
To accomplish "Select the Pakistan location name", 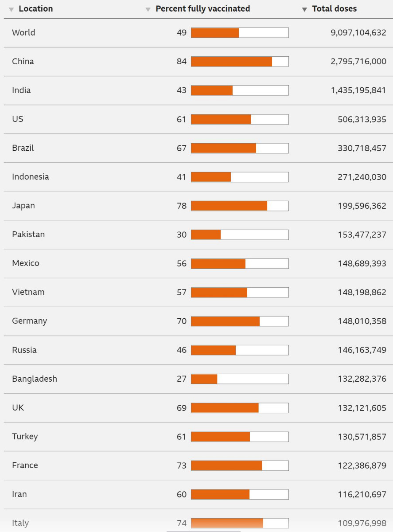I will coord(28,235).
